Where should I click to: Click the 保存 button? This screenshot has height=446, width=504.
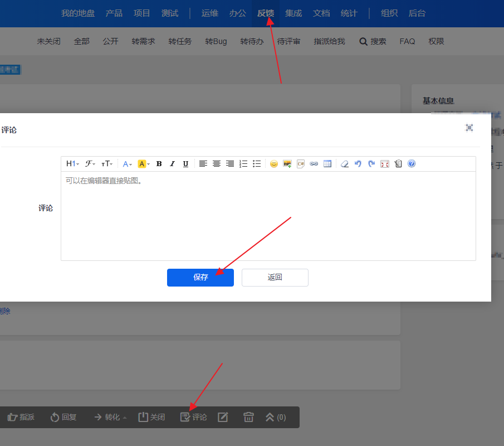200,277
